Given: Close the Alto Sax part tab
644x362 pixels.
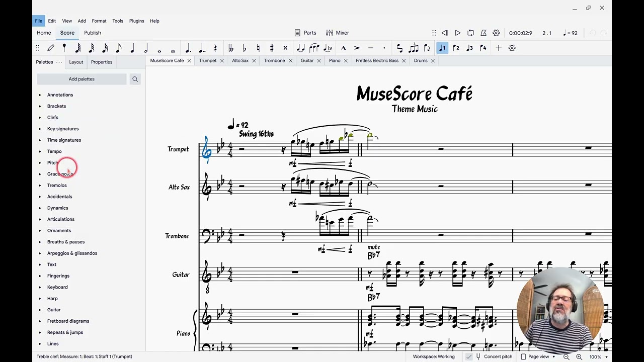Looking at the screenshot, I should [x=254, y=61].
